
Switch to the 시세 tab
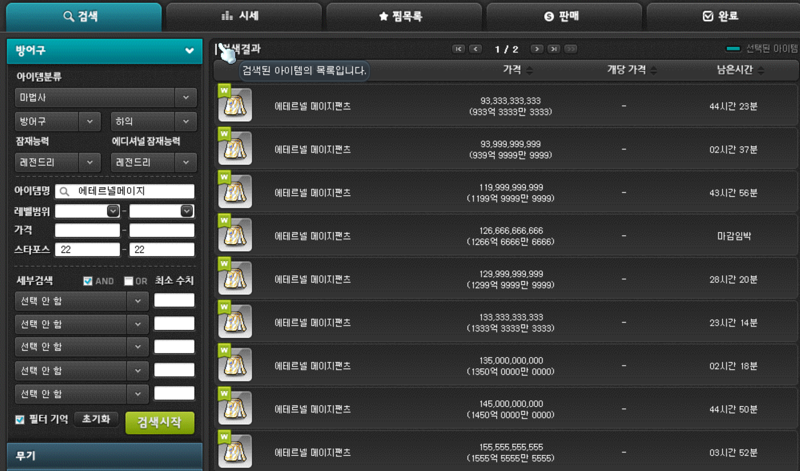(x=244, y=16)
